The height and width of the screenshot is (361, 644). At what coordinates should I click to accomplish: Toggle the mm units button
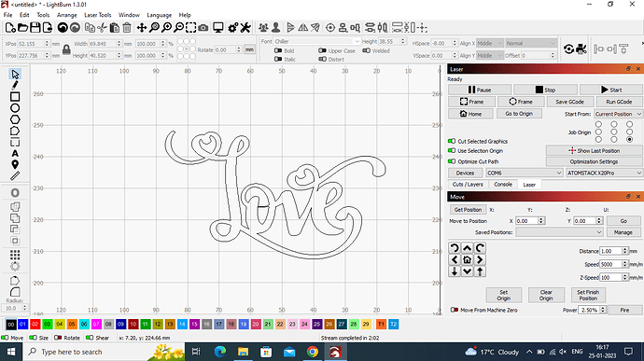pyautogui.click(x=250, y=49)
